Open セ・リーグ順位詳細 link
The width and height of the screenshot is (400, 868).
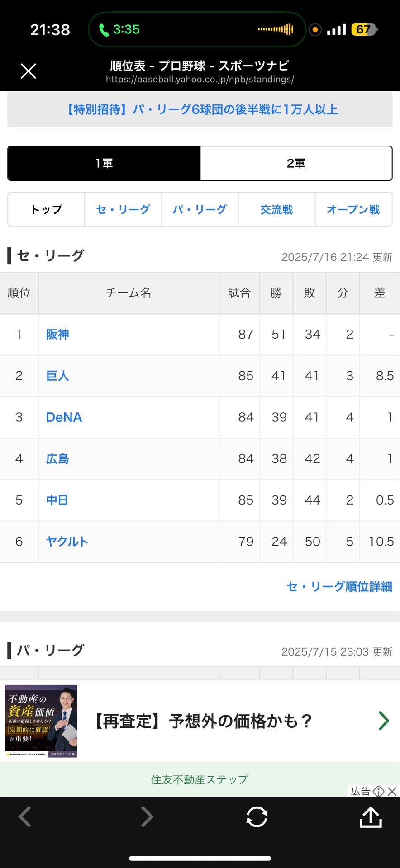tap(339, 586)
